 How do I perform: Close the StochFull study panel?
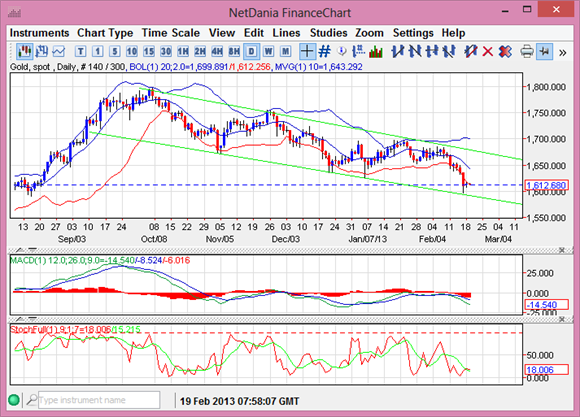point(562,319)
